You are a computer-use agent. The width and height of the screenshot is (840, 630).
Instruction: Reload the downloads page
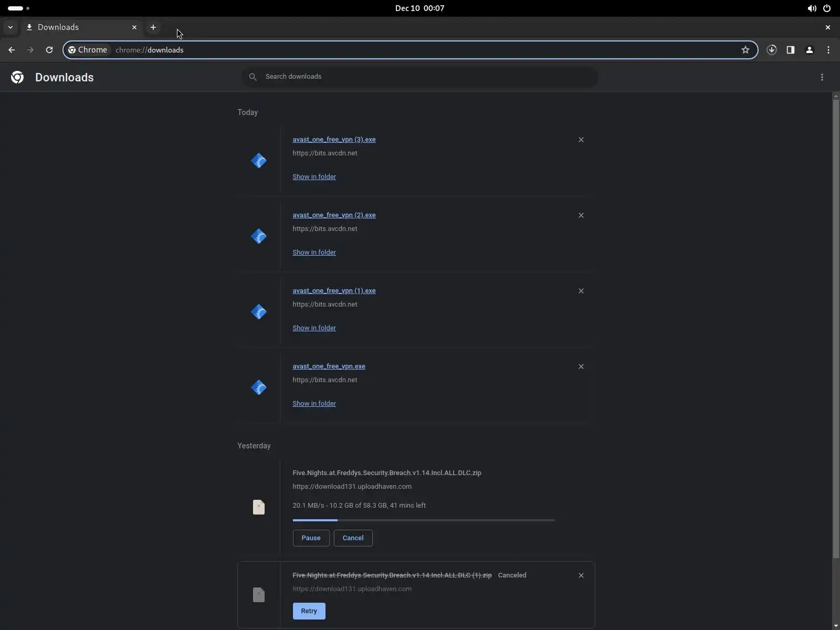click(x=49, y=50)
